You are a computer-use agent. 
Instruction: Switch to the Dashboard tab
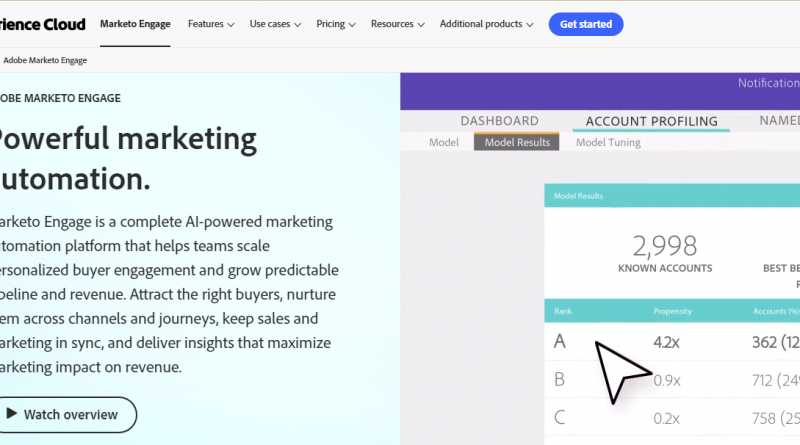[499, 121]
